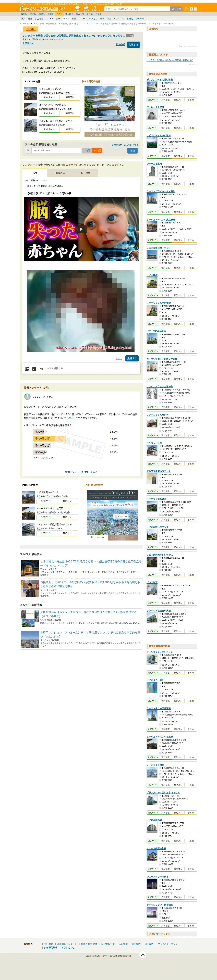This screenshot has height=980, width=217.
Task: Open 全画像 link under thread title
Action: point(26,43)
